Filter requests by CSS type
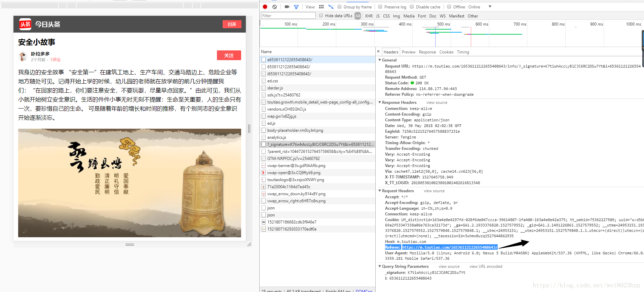Image resolution: width=644 pixels, height=292 pixels. click(x=386, y=16)
